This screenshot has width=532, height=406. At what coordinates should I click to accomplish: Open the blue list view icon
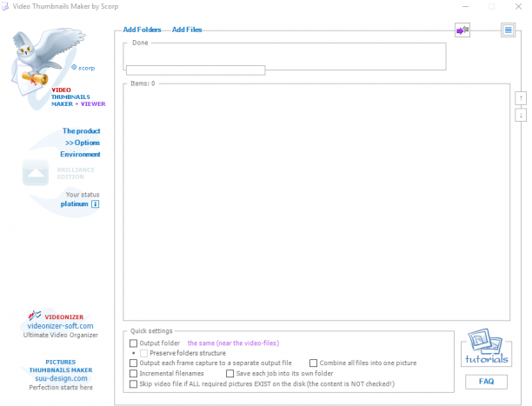click(x=508, y=30)
